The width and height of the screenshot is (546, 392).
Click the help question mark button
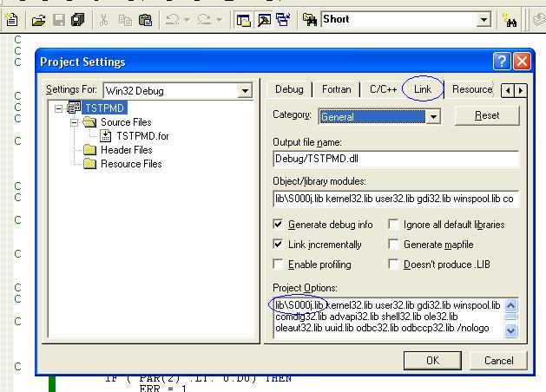pos(502,62)
